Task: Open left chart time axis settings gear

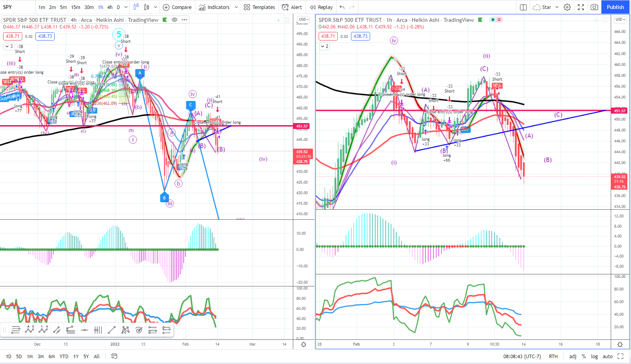Action: coord(304,345)
